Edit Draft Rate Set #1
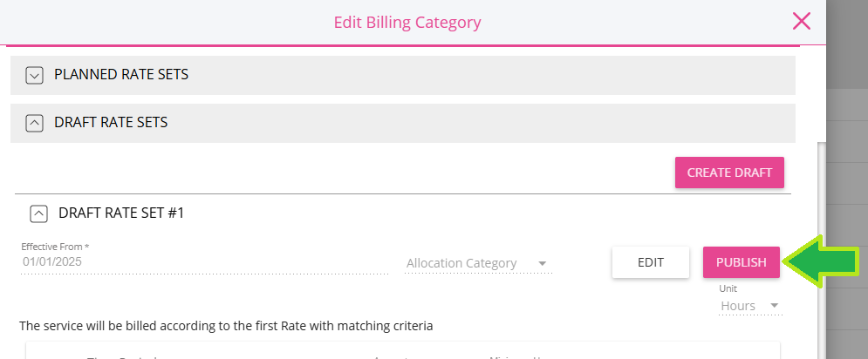This screenshot has height=359, width=868. click(x=651, y=262)
